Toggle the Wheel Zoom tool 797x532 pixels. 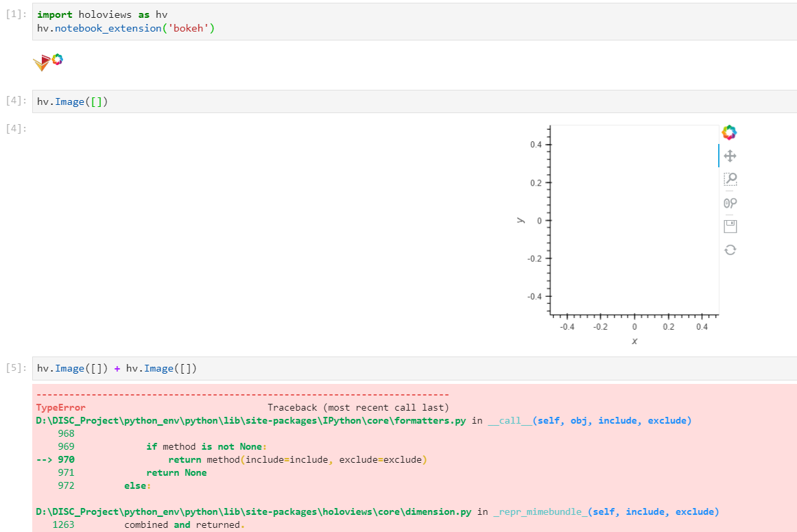(730, 203)
